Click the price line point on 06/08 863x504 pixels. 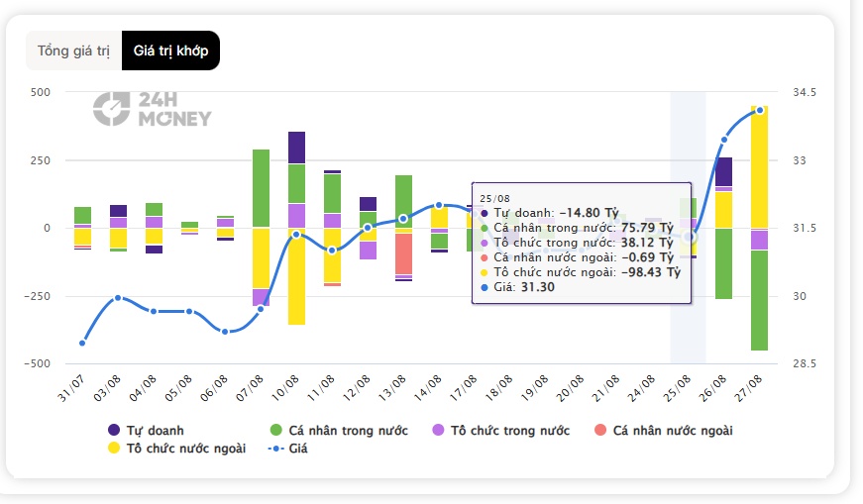click(x=225, y=332)
